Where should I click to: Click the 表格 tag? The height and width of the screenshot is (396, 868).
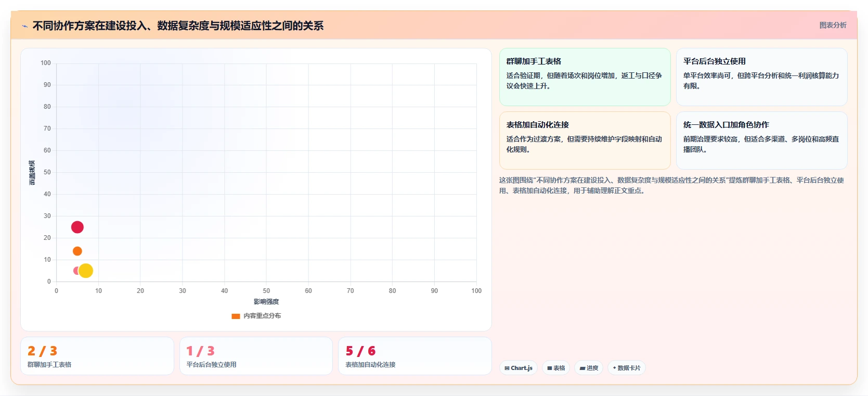(x=556, y=368)
